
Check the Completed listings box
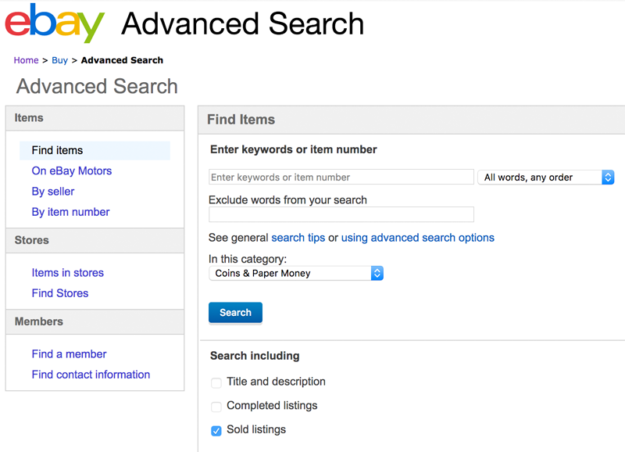[x=216, y=407]
